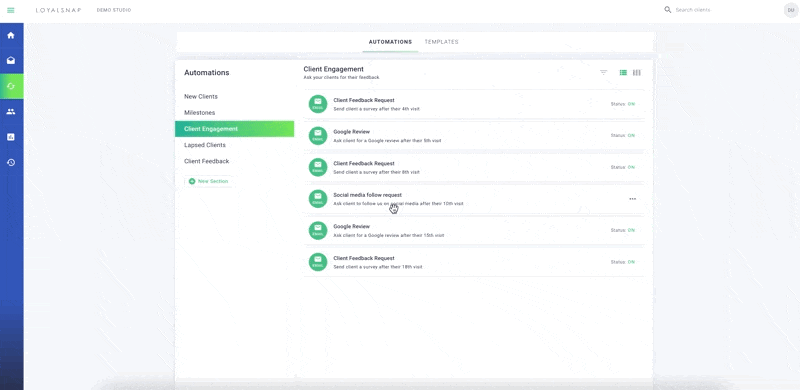Go to Home in sidebar
Image resolution: width=800 pixels, height=390 pixels.
[11, 35]
